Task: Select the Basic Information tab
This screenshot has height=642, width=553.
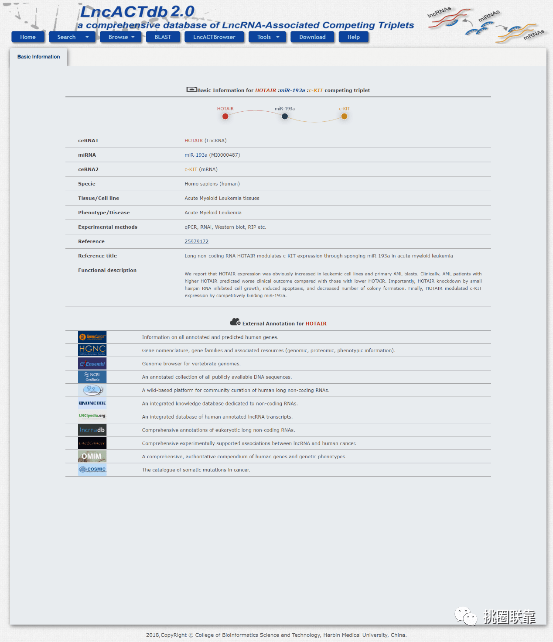Action: click(x=38, y=57)
